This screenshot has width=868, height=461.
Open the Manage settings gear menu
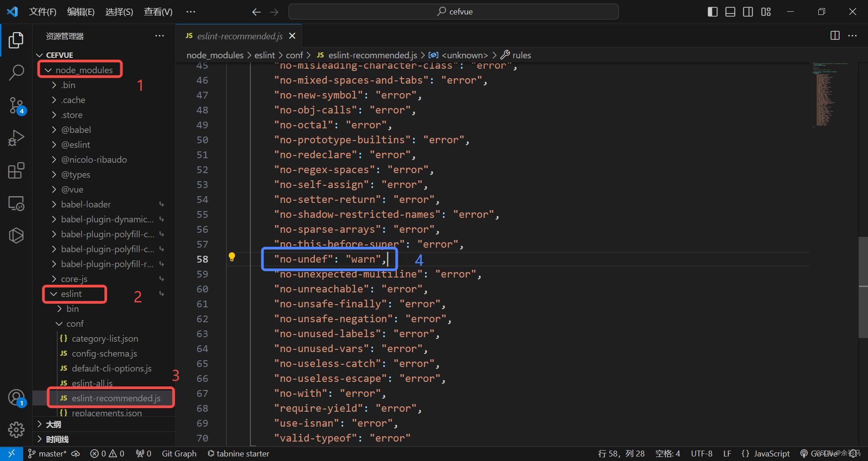tap(16, 430)
